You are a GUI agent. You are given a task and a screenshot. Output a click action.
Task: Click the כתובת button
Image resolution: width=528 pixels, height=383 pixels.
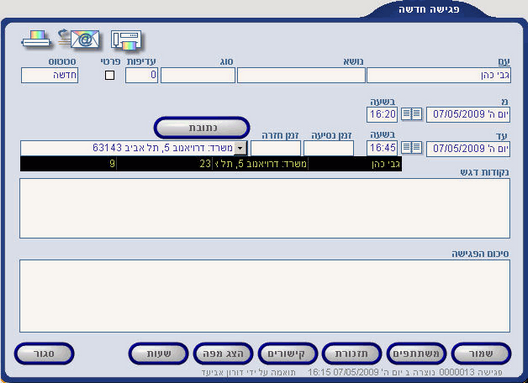pyautogui.click(x=202, y=128)
